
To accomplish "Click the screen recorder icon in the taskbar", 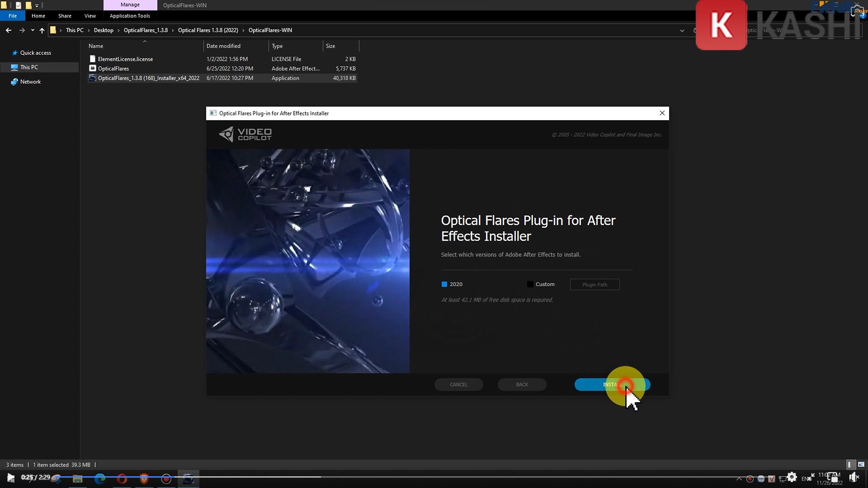I will (166, 478).
